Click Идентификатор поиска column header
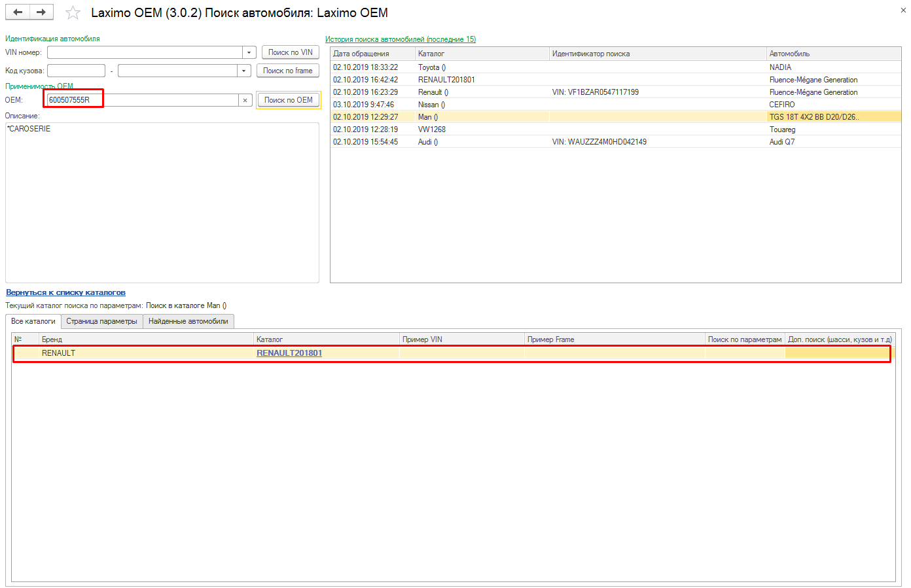Image resolution: width=911 pixels, height=588 pixels. click(x=658, y=54)
